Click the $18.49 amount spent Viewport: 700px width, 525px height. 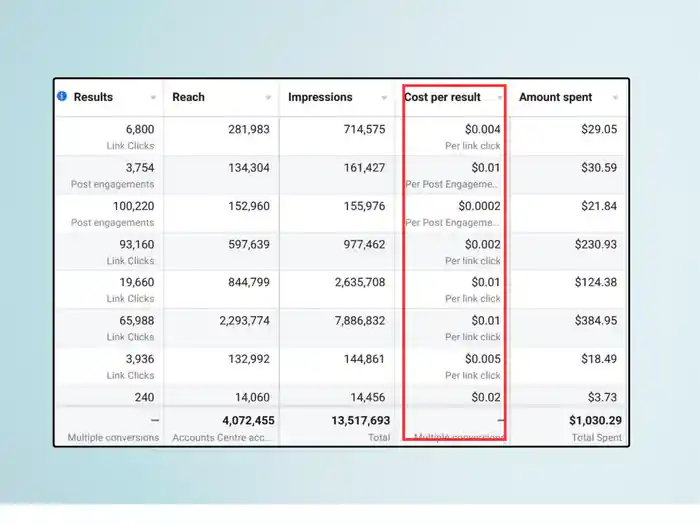[x=599, y=359]
